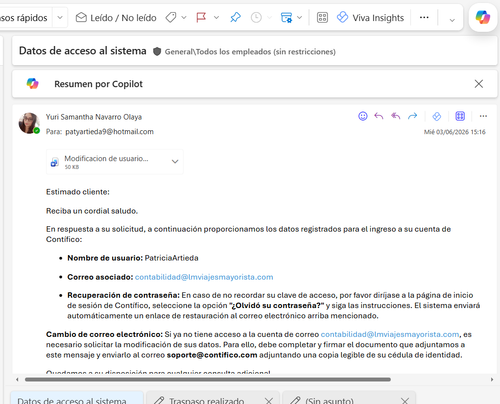
Task: Click the subject Datos de acceso al sistema
Action: [83, 51]
